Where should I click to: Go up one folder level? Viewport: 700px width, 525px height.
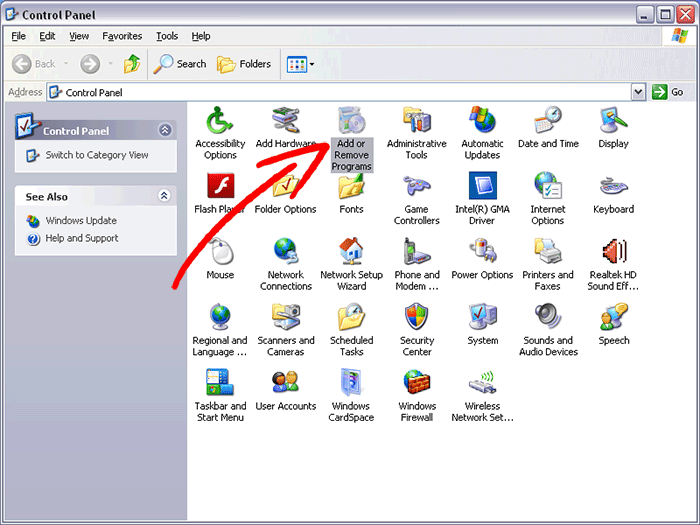tap(132, 64)
